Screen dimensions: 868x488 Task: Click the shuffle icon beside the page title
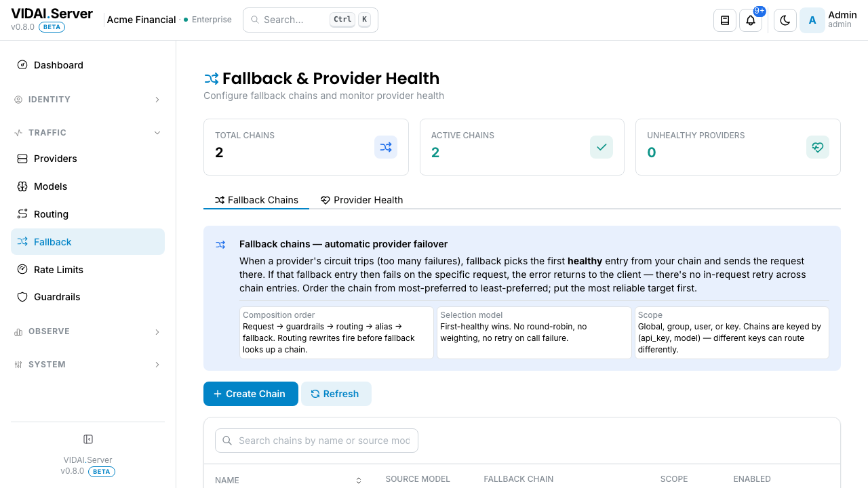tap(212, 79)
